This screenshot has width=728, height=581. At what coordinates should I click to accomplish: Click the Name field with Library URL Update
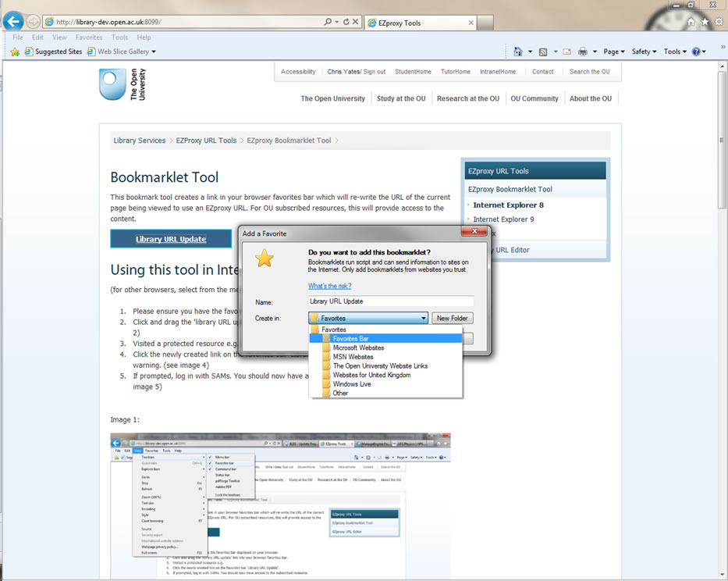point(391,301)
